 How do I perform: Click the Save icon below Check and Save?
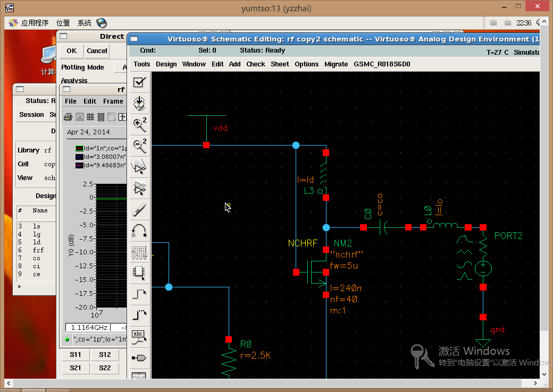coord(139,103)
